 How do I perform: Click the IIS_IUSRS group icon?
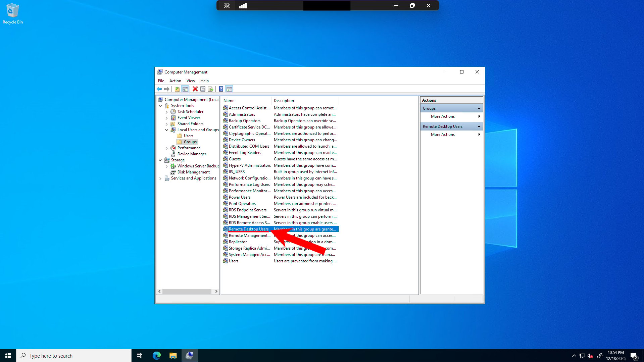(x=226, y=172)
